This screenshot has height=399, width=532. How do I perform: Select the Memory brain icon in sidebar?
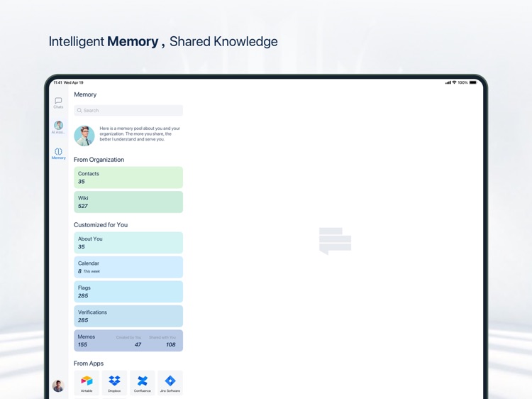pos(58,153)
